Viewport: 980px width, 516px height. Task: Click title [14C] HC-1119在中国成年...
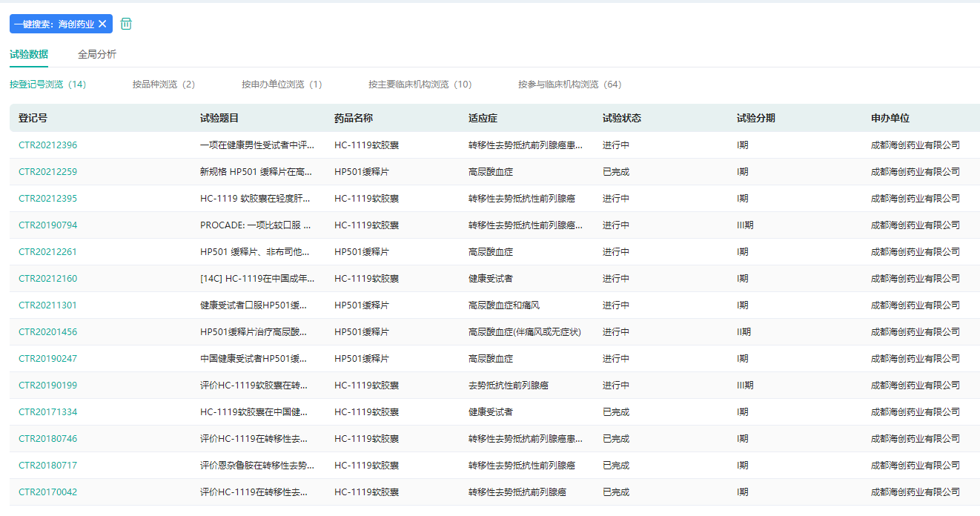click(x=257, y=279)
